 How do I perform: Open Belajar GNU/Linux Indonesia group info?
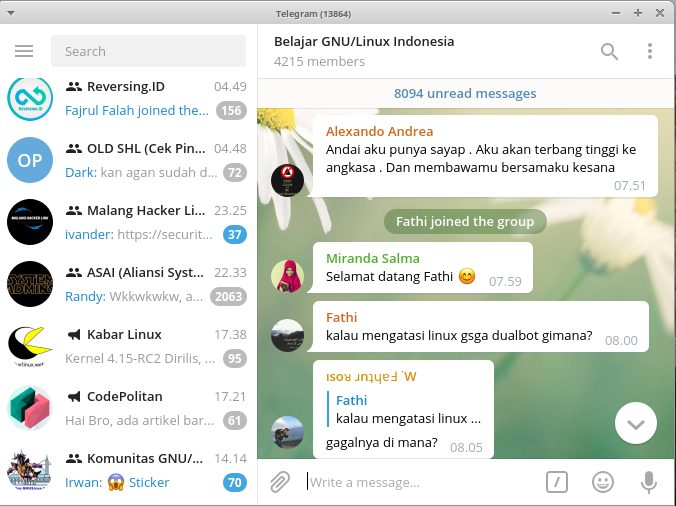[364, 42]
